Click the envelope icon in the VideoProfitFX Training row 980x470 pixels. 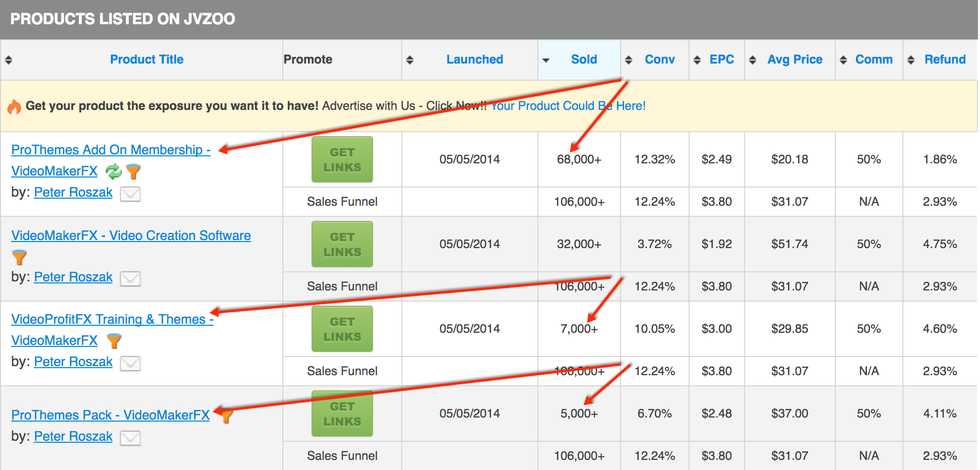tap(130, 363)
